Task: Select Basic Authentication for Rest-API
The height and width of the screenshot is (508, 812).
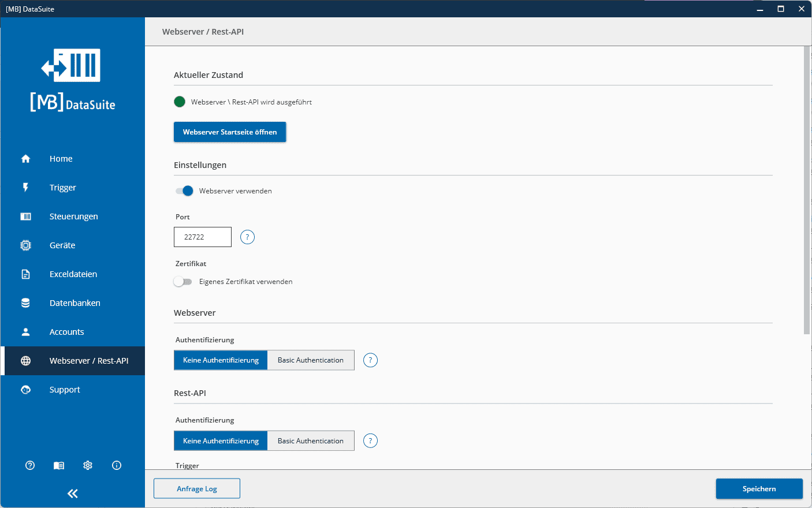Action: pos(311,441)
